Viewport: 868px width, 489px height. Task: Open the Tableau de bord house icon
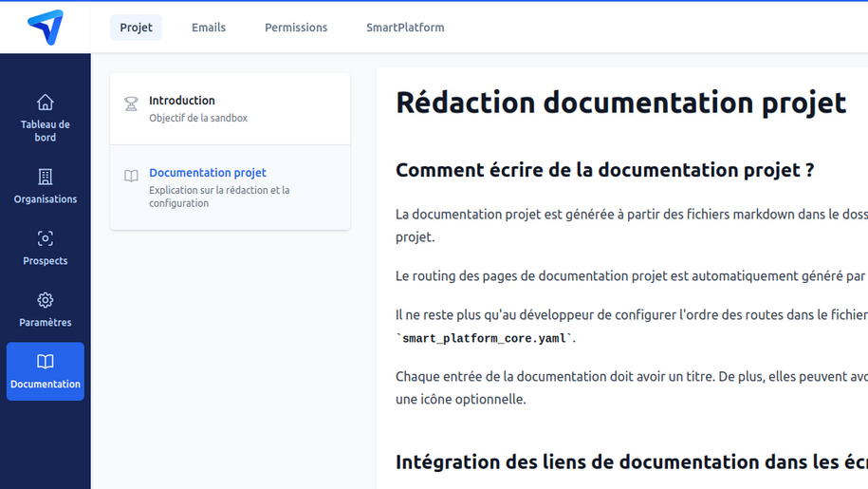point(46,103)
